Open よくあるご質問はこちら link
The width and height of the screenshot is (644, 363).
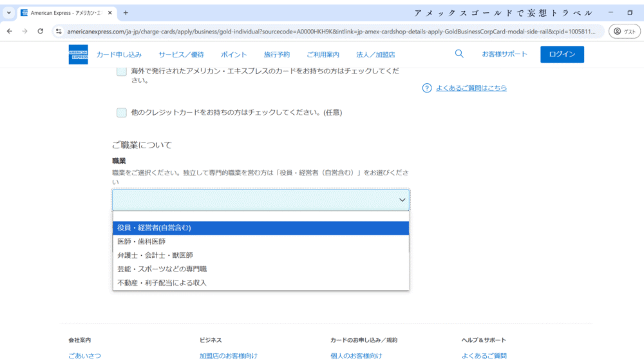[x=471, y=88]
